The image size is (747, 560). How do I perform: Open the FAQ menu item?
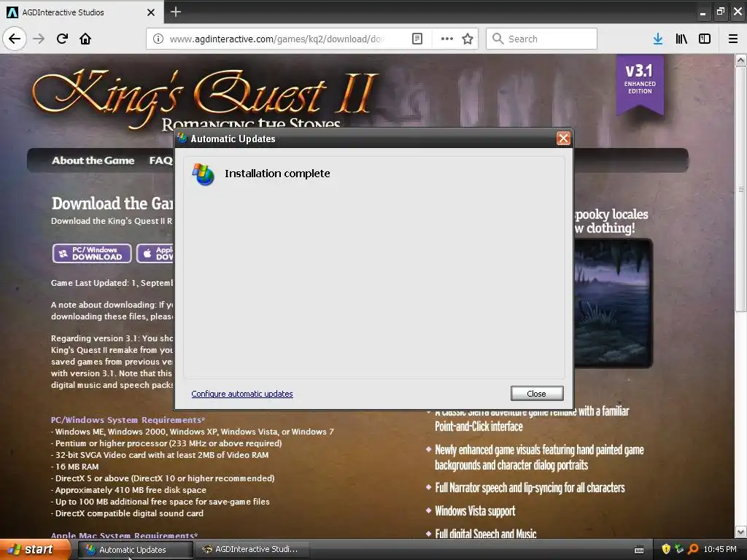(x=161, y=160)
